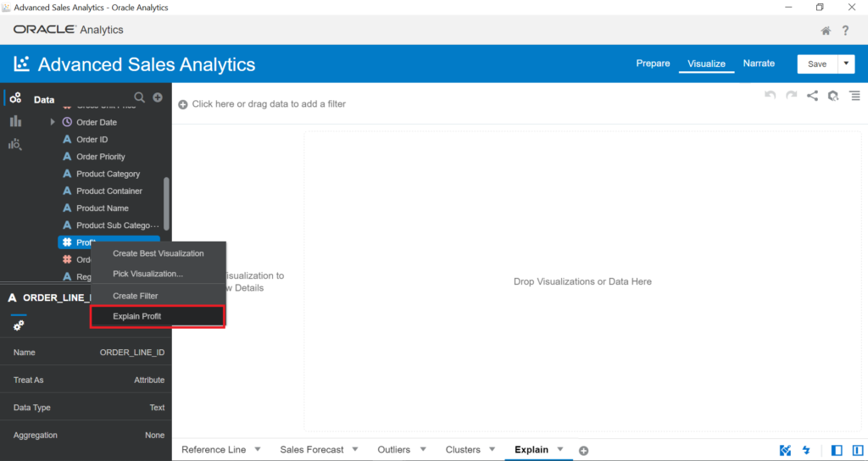868x461 pixels.
Task: Open the Outliers canvas tab
Action: pyautogui.click(x=393, y=449)
